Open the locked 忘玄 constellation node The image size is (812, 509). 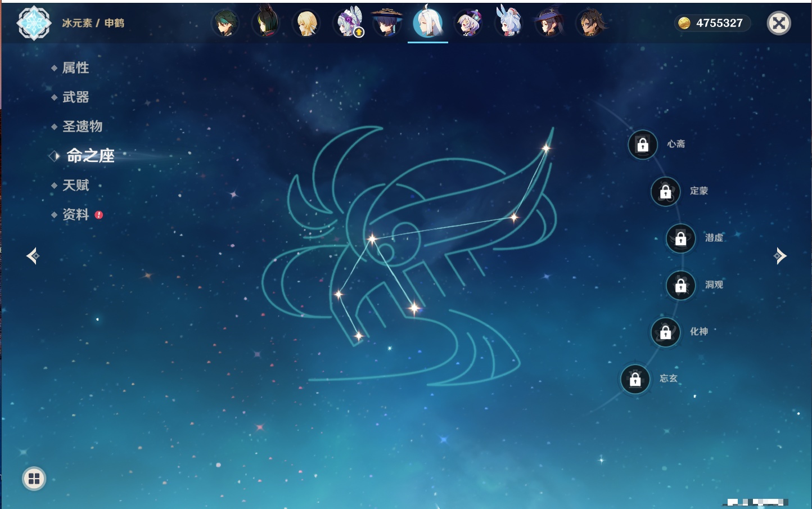point(635,380)
